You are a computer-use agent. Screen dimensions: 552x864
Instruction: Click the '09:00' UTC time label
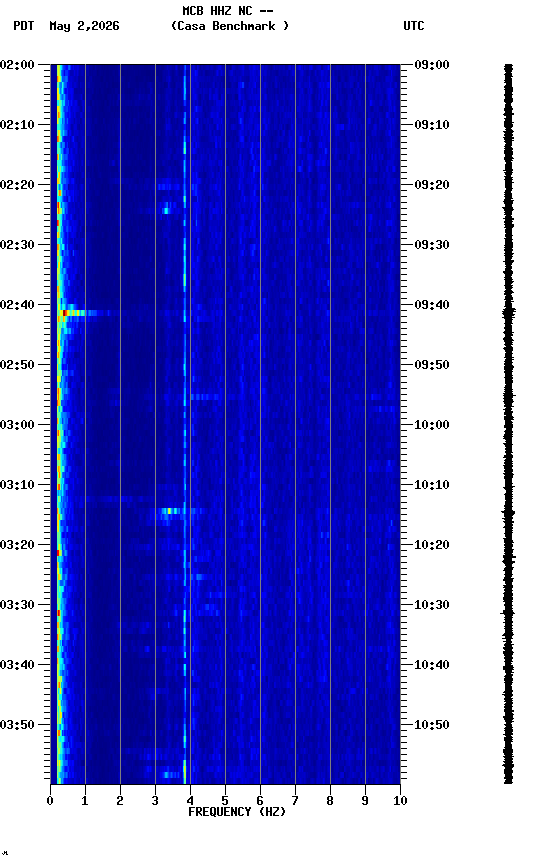[432, 65]
